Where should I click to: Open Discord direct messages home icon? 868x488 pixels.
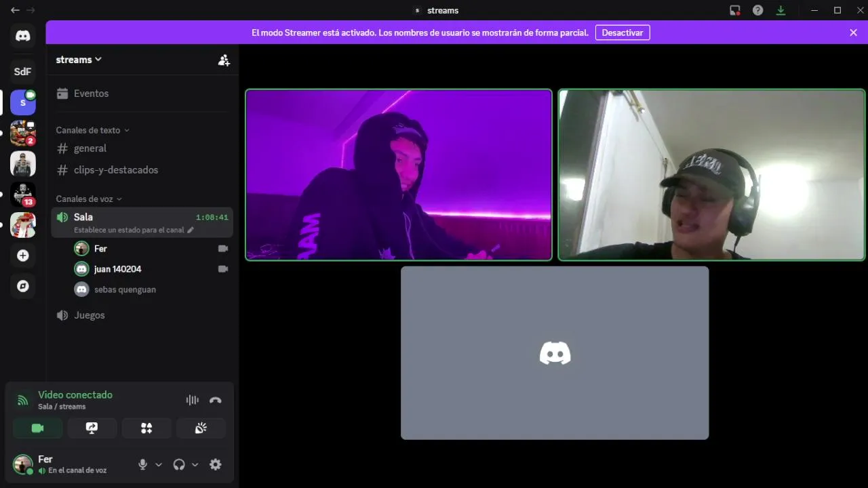(x=23, y=36)
